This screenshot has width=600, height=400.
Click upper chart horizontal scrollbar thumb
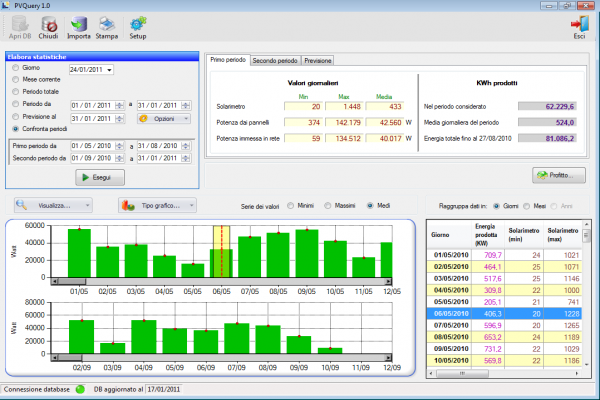coord(72,281)
